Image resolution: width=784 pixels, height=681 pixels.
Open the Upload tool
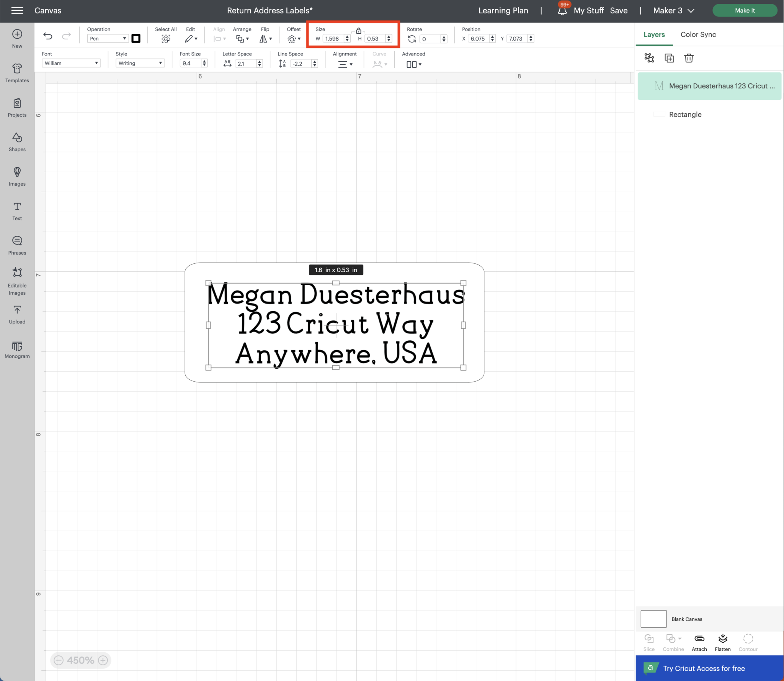pos(17,314)
